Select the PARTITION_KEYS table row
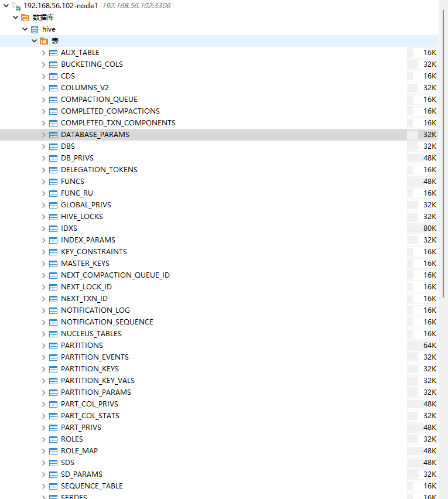The width and height of the screenshot is (448, 499). click(219, 369)
